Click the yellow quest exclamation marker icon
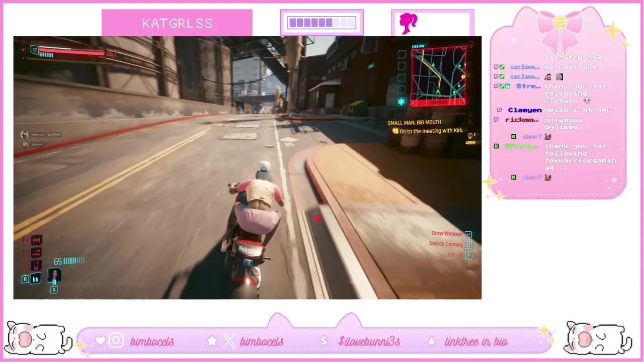This screenshot has width=644, height=362. (395, 131)
